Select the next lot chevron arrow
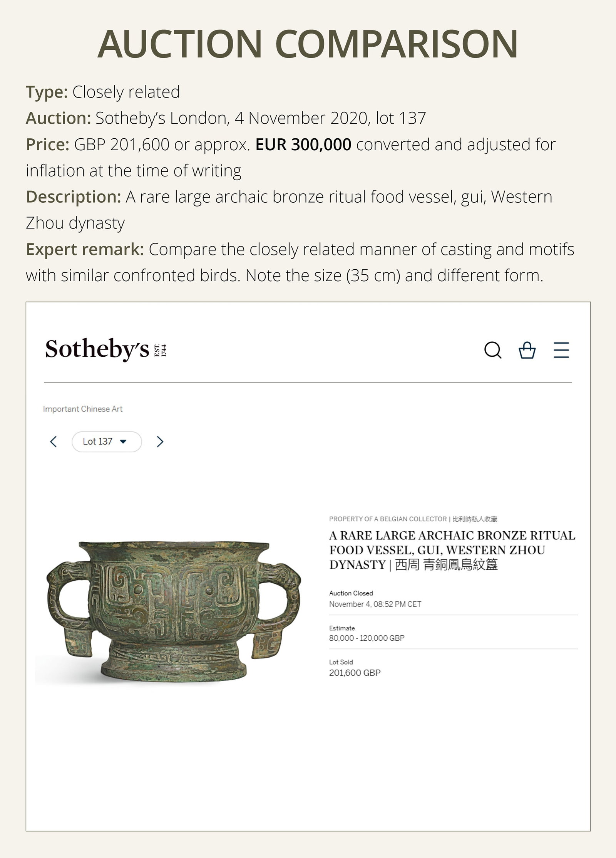Viewport: 616px width, 858px height. point(160,442)
